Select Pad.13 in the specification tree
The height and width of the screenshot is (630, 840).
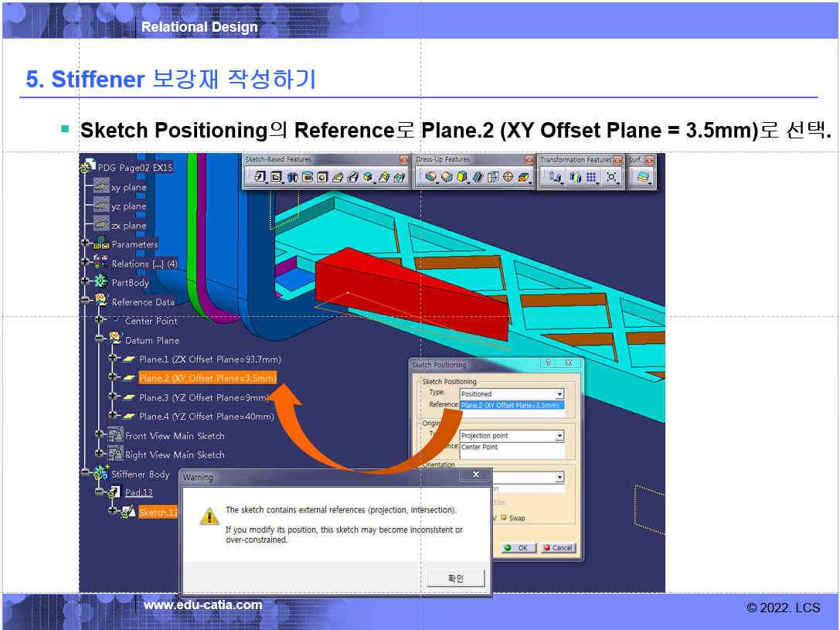tap(138, 492)
